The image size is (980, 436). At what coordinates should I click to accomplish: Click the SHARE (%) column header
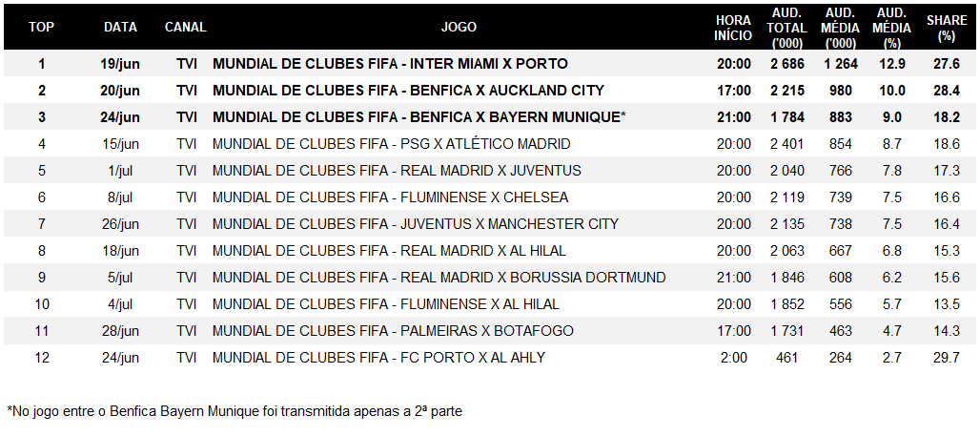[947, 29]
